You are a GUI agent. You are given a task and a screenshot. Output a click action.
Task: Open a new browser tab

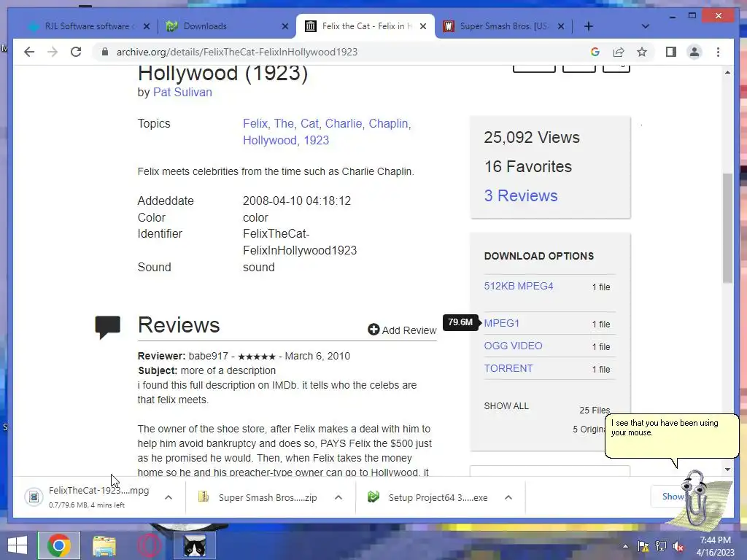[589, 26]
